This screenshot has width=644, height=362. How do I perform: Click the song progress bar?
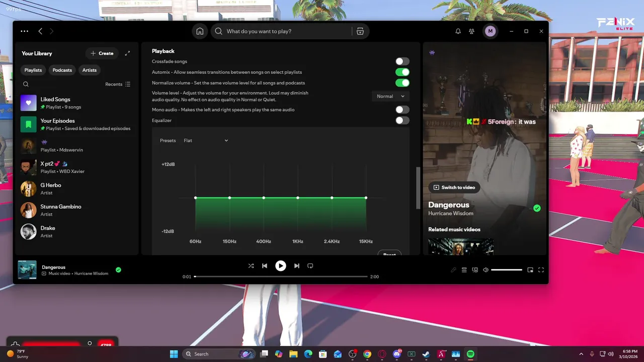pyautogui.click(x=281, y=277)
